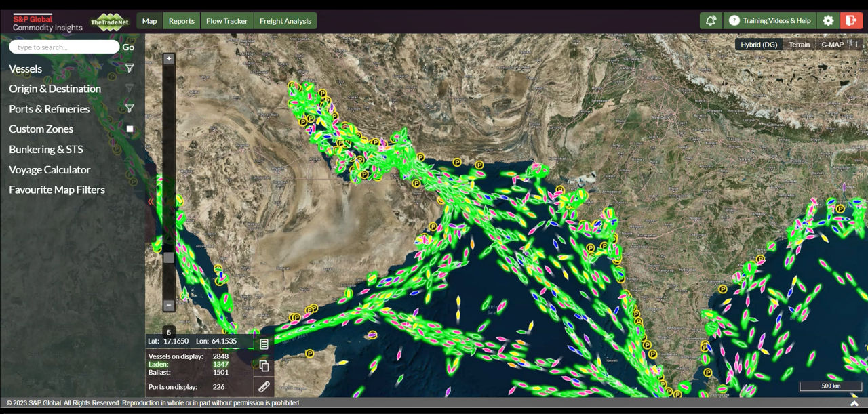The image size is (868, 414).
Task: Click the map info 'i' icon
Action: point(856,45)
